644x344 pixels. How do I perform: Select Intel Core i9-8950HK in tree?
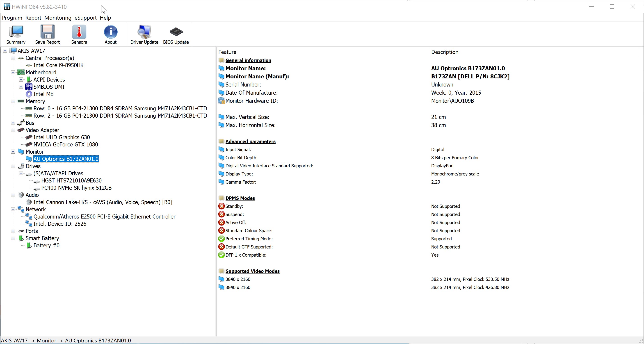click(59, 65)
